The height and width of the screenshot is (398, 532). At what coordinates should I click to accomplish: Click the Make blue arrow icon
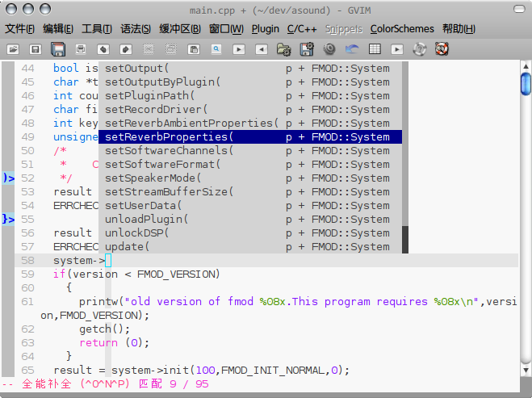tap(352, 49)
